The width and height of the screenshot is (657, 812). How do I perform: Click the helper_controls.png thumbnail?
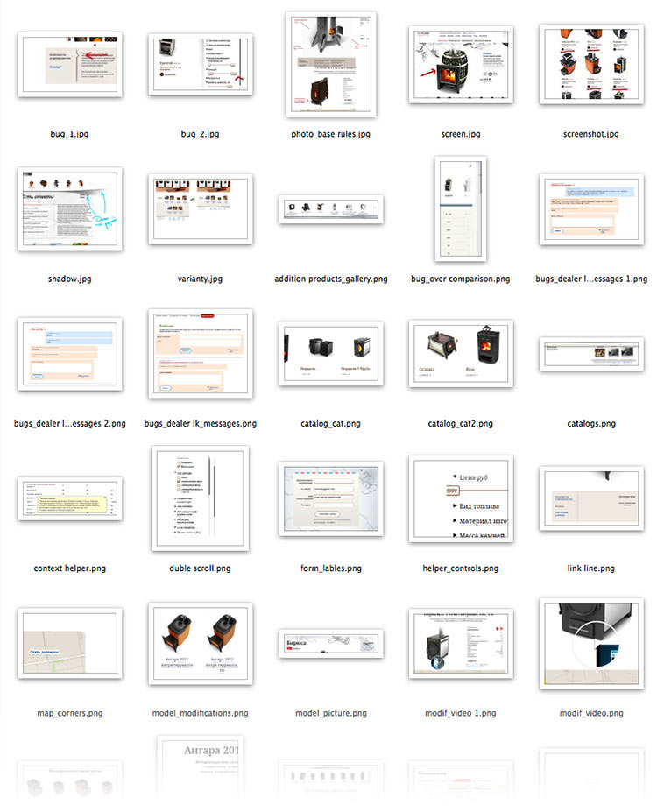pos(461,498)
